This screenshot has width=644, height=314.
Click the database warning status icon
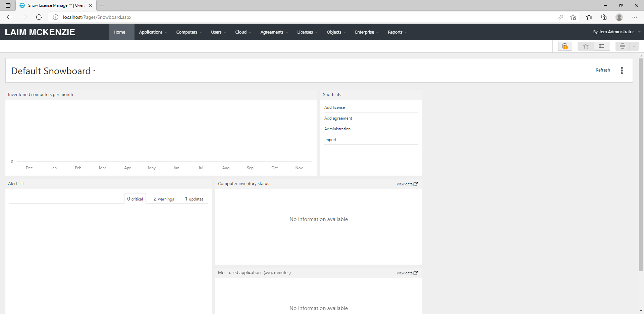pos(565,46)
